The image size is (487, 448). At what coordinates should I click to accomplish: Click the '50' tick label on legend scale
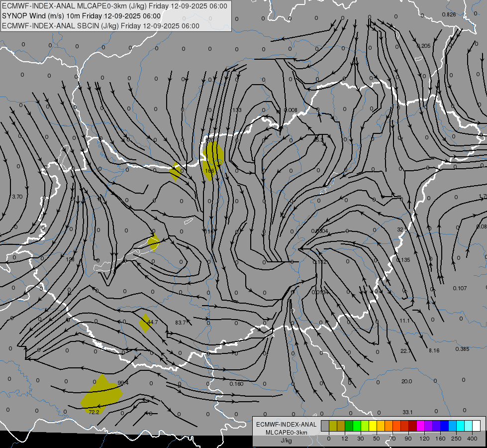tap(377, 439)
